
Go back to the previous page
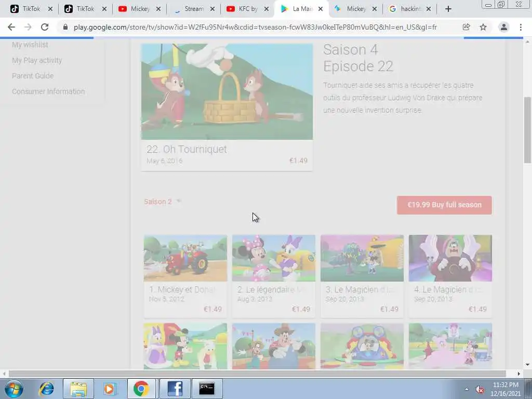11,27
